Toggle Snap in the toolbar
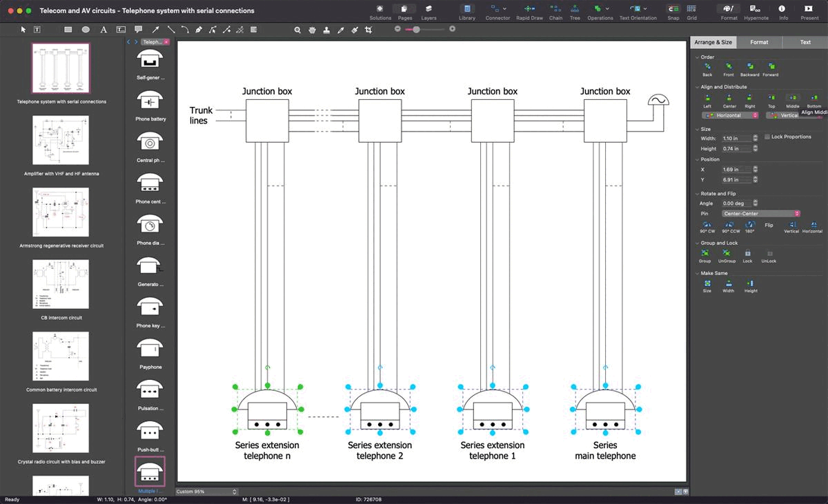 673,10
